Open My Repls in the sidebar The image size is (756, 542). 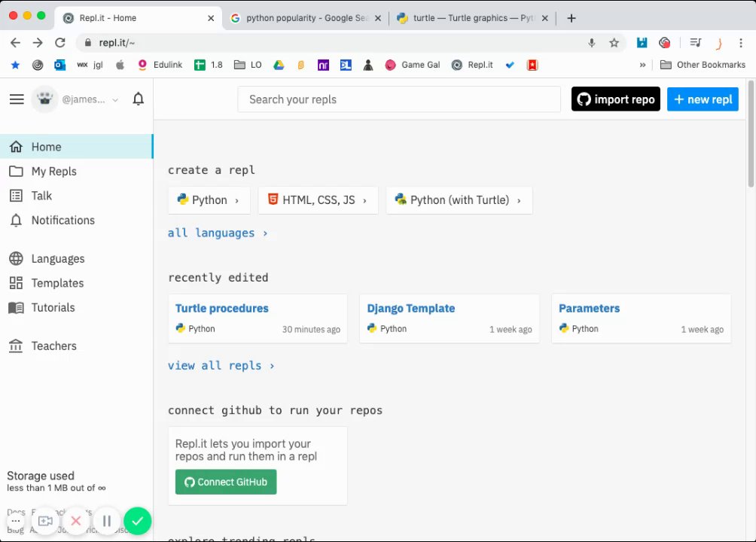[53, 172]
